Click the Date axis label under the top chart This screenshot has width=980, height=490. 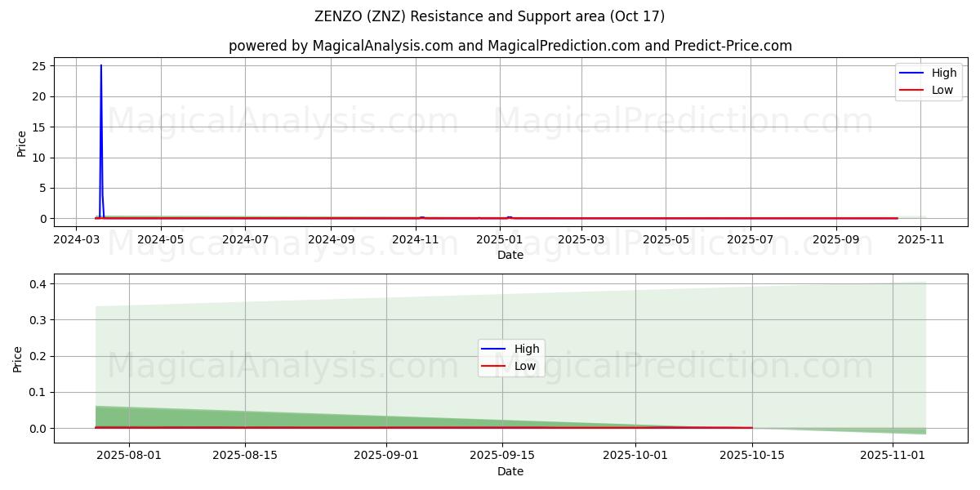tap(510, 255)
